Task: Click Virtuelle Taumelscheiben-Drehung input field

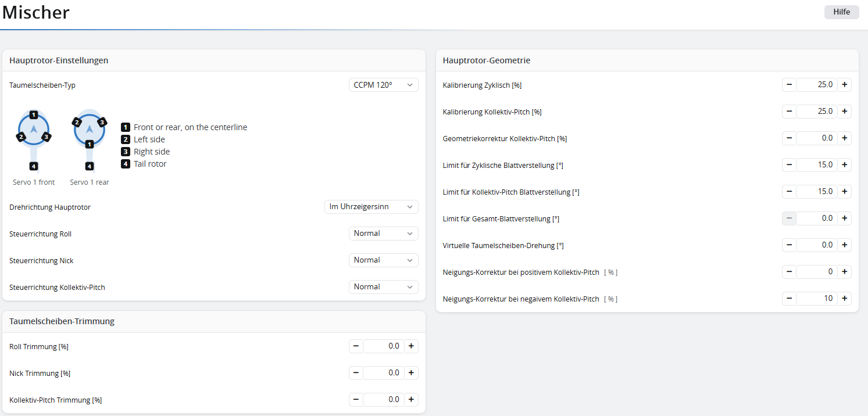Action: (x=816, y=245)
